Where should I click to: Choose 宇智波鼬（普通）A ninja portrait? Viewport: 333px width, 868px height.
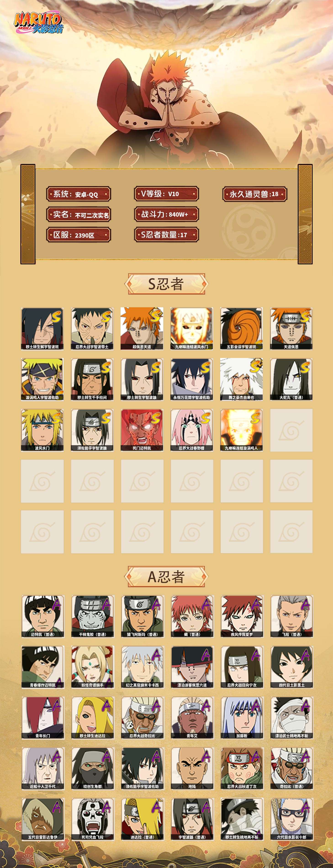pyautogui.click(x=192, y=819)
